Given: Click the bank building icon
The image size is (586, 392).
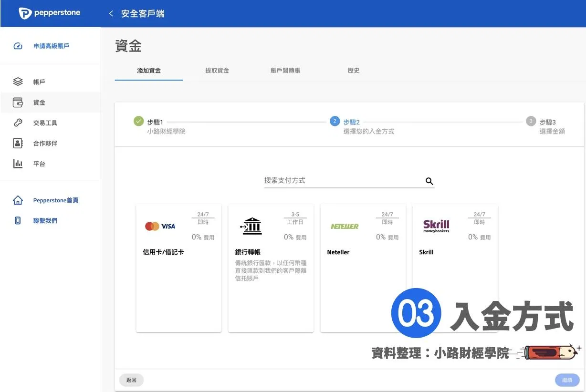Looking at the screenshot, I should 251,226.
